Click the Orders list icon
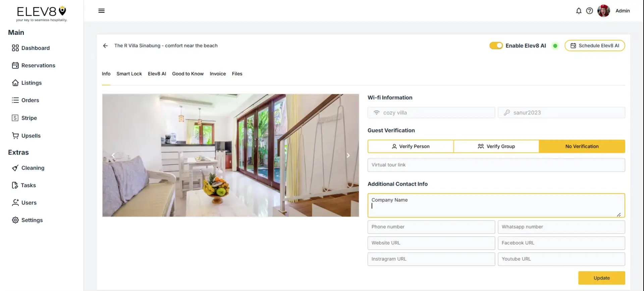 [x=15, y=100]
